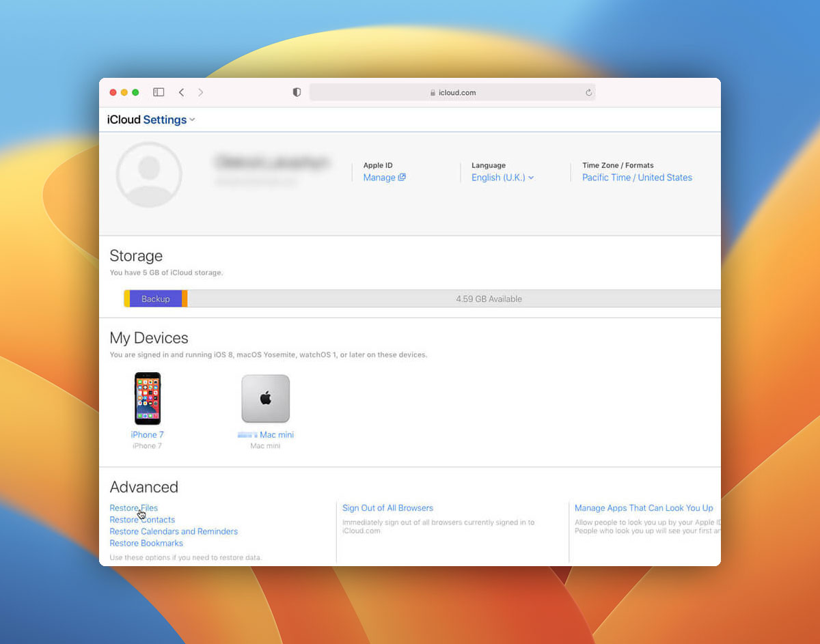Open Pacific Time / United States link
This screenshot has height=644, width=820.
(x=637, y=178)
